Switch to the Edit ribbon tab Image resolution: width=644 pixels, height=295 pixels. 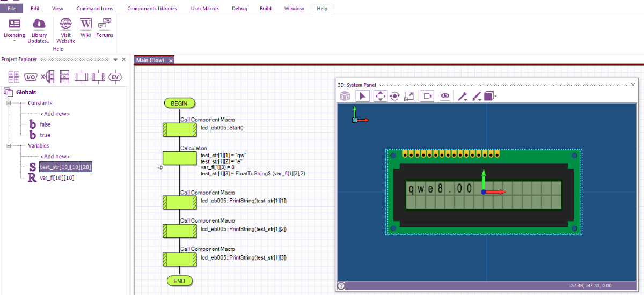[35, 9]
